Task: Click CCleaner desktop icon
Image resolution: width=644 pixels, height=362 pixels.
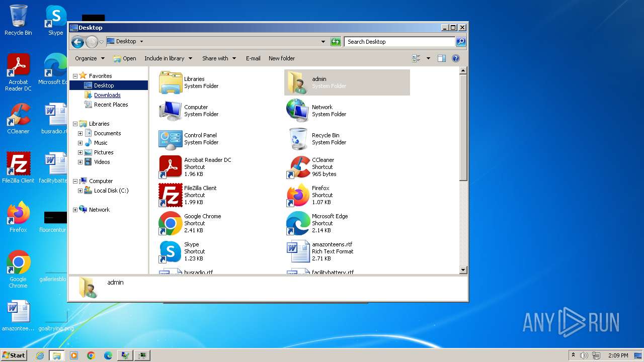Action: coord(18,115)
